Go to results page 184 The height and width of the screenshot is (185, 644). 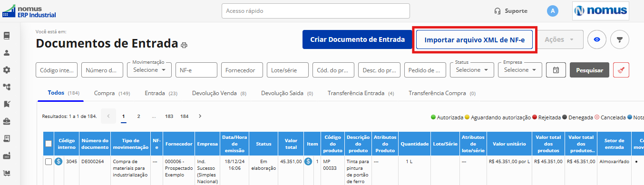185,116
